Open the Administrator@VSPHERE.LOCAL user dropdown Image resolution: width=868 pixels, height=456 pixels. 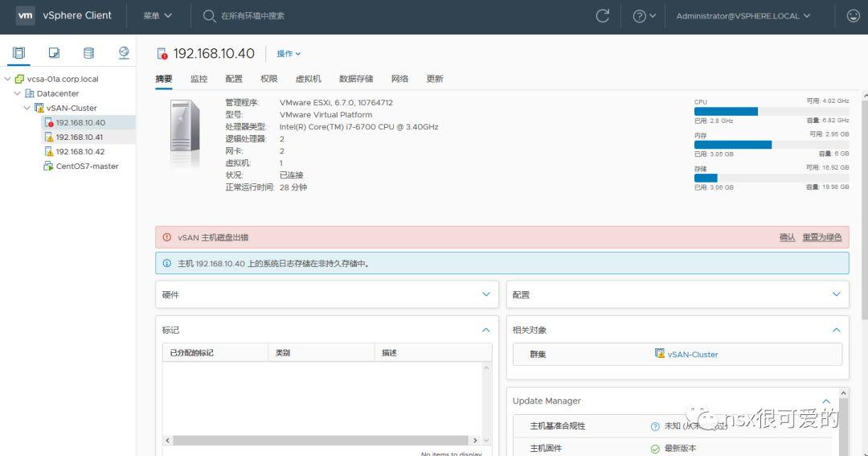pos(743,16)
